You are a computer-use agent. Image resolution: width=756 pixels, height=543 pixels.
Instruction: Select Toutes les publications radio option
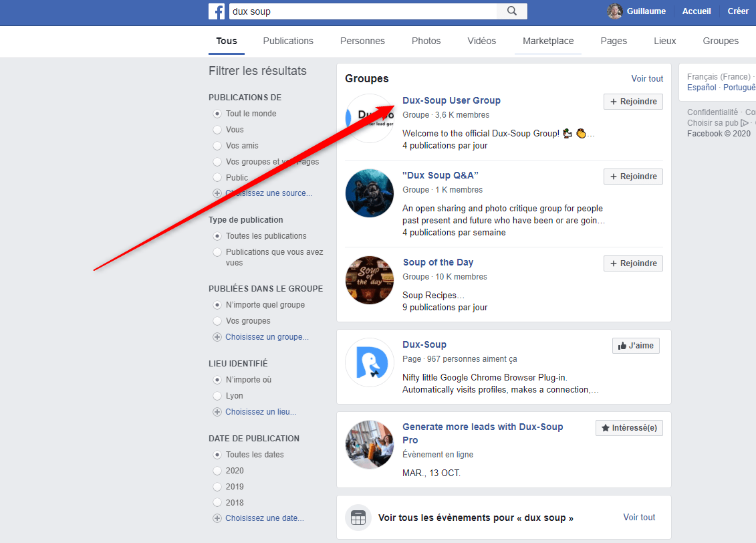(x=217, y=236)
